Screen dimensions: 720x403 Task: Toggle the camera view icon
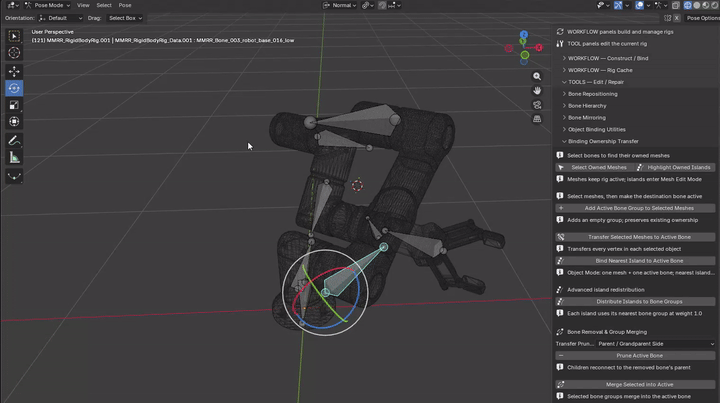pos(537,105)
